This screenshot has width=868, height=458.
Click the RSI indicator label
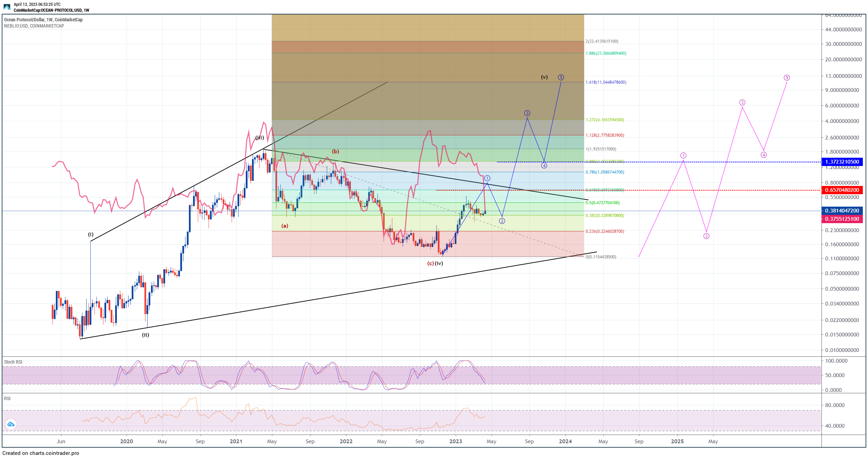point(7,398)
